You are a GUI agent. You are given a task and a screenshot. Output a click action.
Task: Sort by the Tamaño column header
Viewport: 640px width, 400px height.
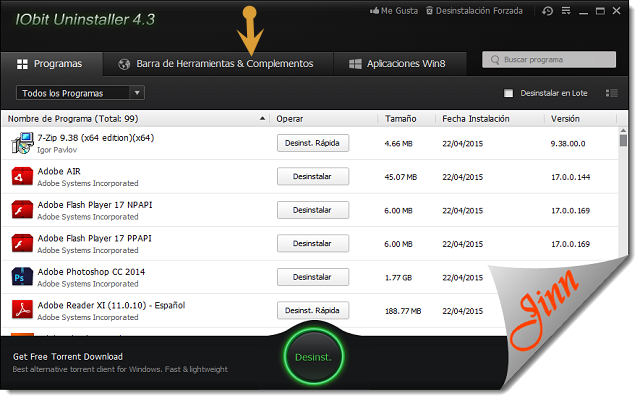(x=400, y=119)
